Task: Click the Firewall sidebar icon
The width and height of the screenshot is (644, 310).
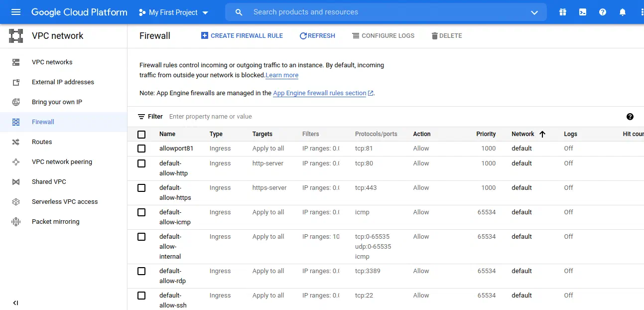Action: pos(16,122)
